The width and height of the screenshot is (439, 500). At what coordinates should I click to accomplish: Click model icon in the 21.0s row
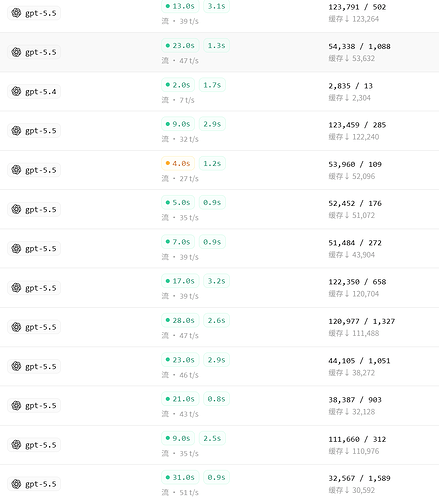click(x=16, y=405)
